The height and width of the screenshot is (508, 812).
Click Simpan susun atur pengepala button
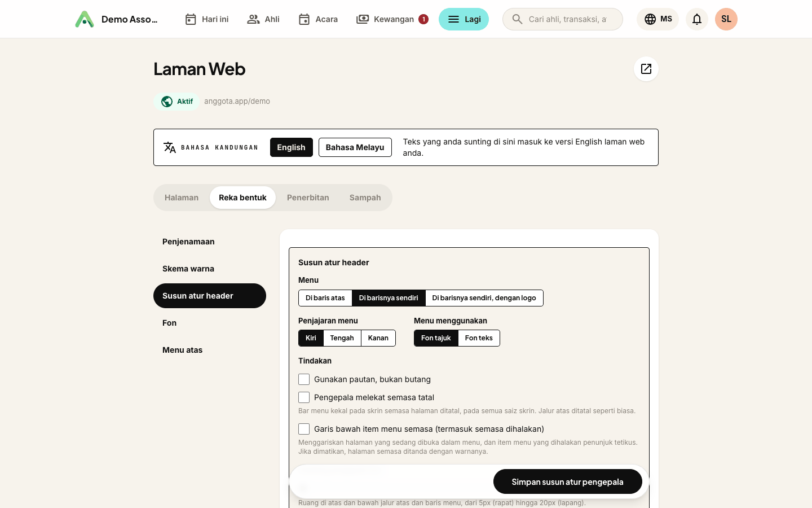click(x=568, y=481)
